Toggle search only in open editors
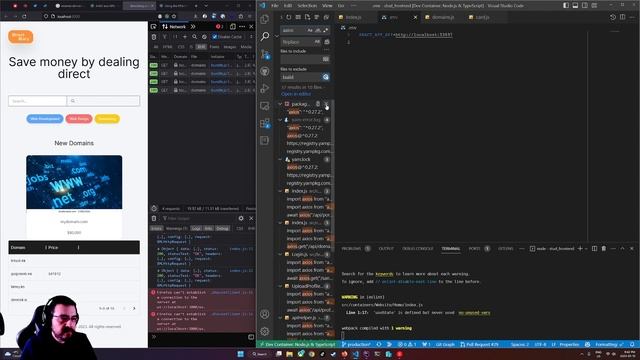Screen dimensions: 640x360 pos(326,59)
